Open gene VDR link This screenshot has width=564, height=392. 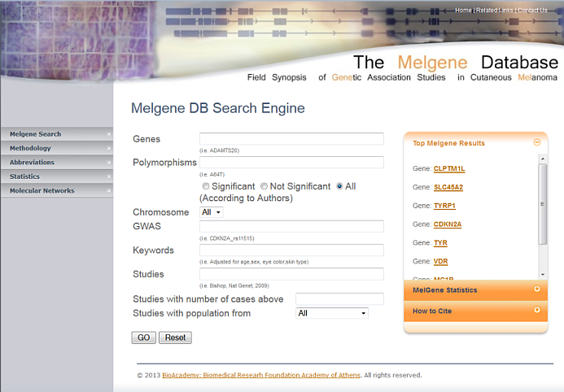click(440, 261)
